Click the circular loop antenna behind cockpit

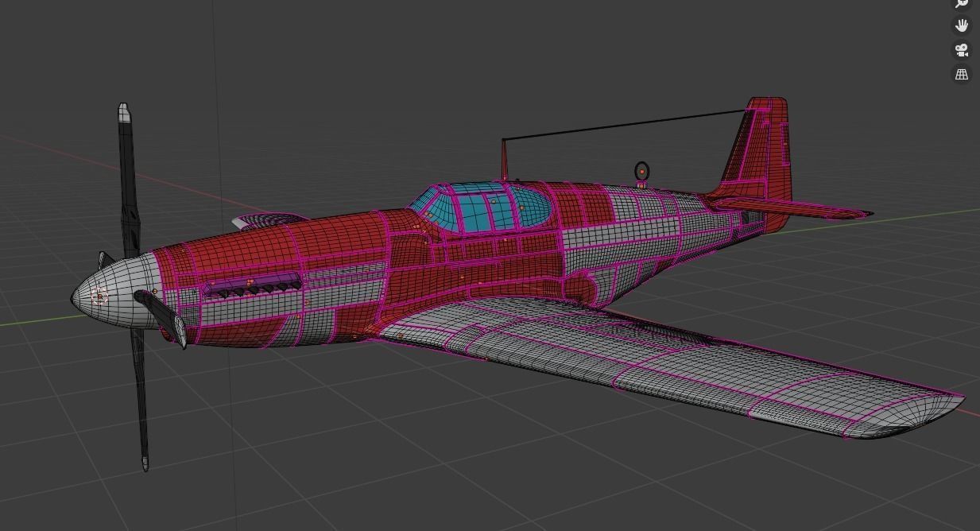[x=642, y=171]
